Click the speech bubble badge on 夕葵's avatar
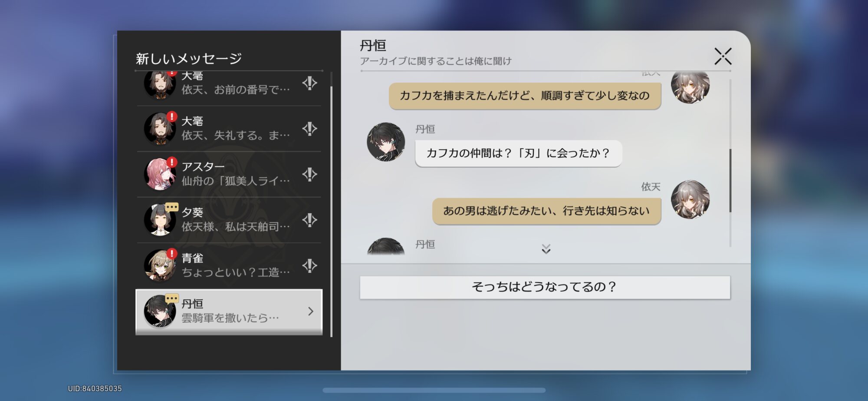Viewport: 868px width, 401px height. pos(172,207)
